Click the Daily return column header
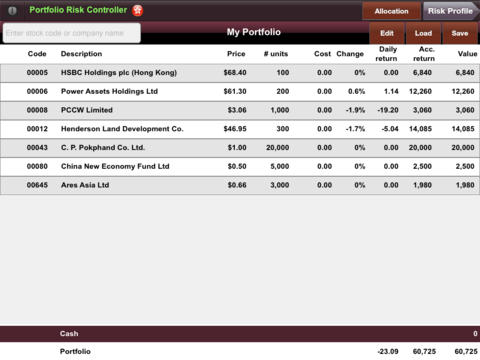480x360 pixels. click(387, 54)
